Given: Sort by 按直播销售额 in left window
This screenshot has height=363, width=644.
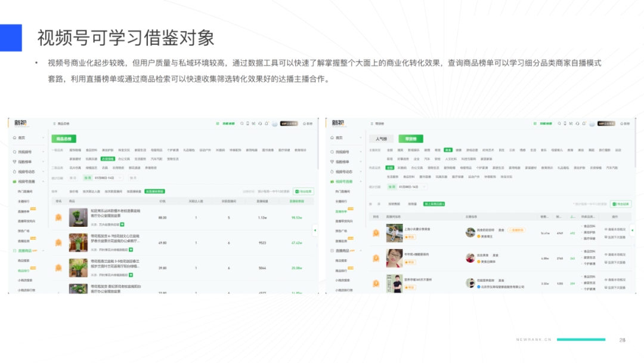Looking at the screenshot, I should (x=155, y=192).
